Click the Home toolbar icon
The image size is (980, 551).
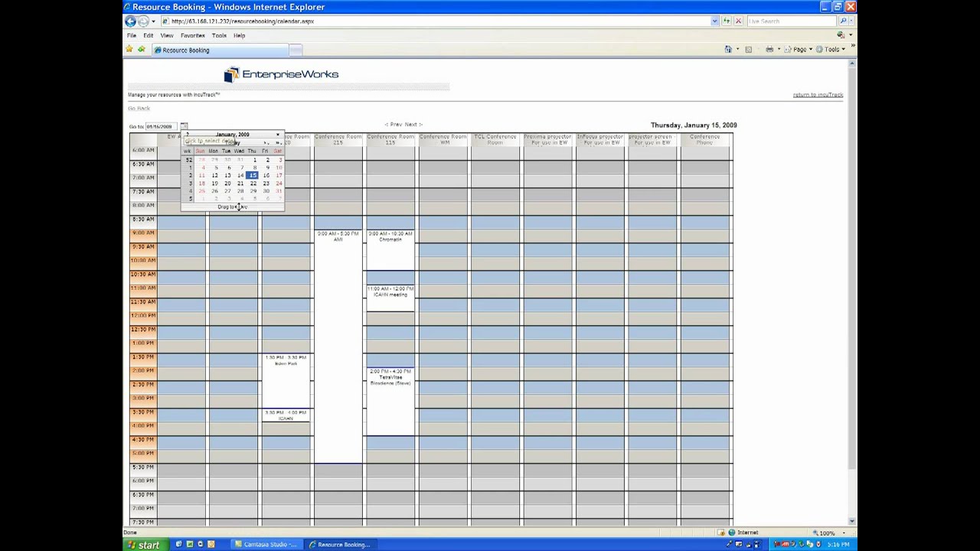pos(728,49)
